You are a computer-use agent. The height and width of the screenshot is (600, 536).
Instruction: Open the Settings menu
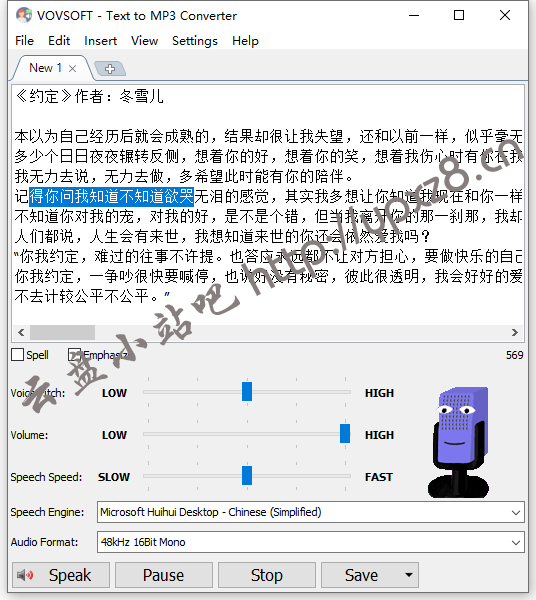click(195, 41)
